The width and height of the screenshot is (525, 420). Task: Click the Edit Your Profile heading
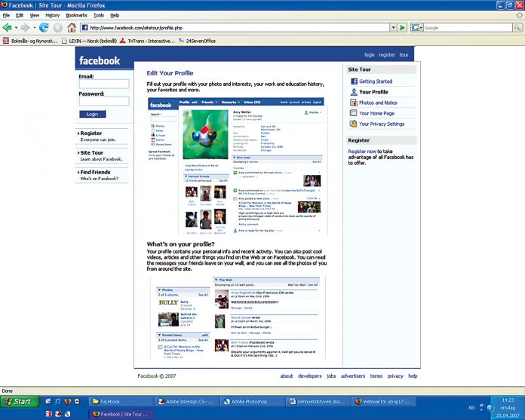click(170, 73)
